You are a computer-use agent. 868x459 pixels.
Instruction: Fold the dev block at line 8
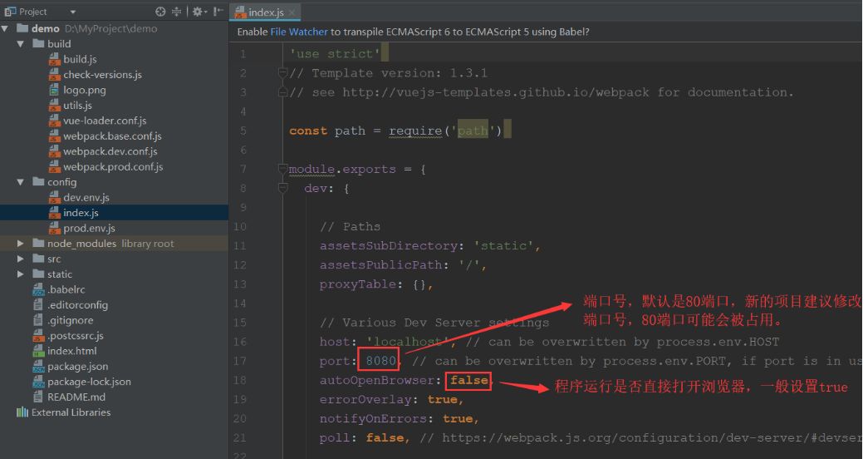(282, 188)
